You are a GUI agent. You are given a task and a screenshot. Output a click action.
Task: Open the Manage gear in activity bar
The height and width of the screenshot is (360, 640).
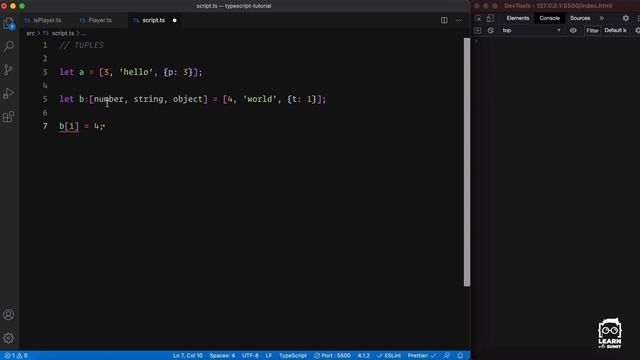click(9, 338)
